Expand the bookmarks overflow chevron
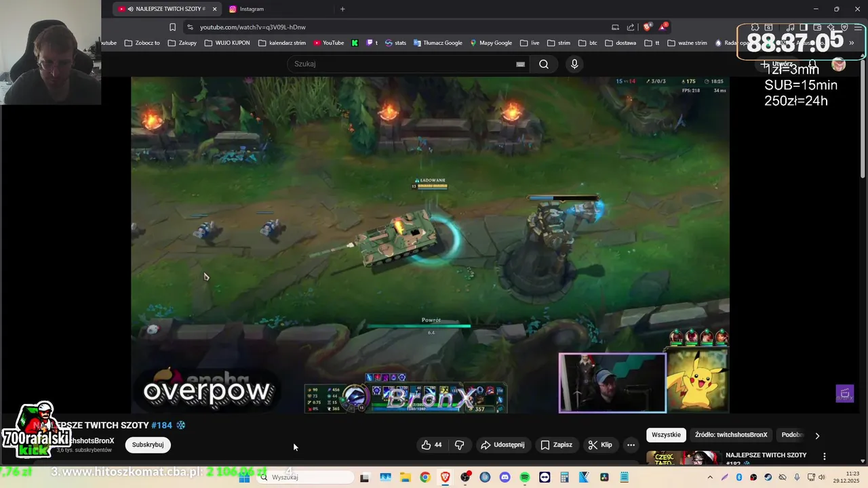868x488 pixels. pos(852,43)
